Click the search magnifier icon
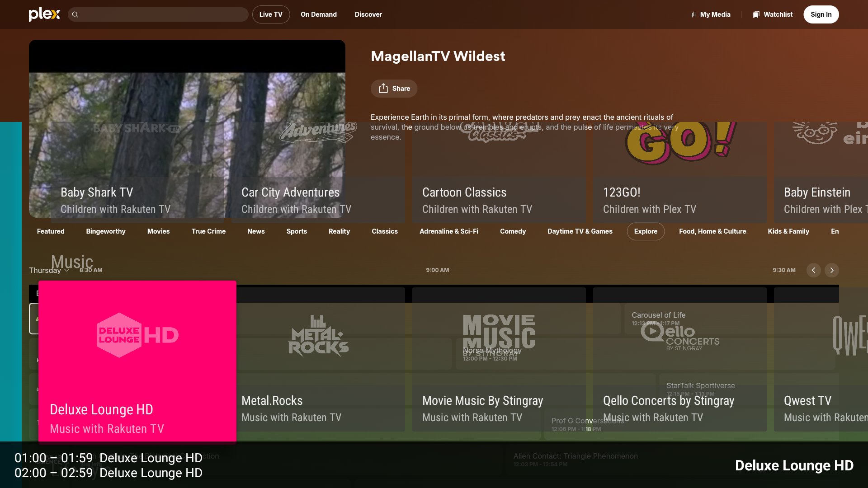Image resolution: width=868 pixels, height=488 pixels. point(75,14)
